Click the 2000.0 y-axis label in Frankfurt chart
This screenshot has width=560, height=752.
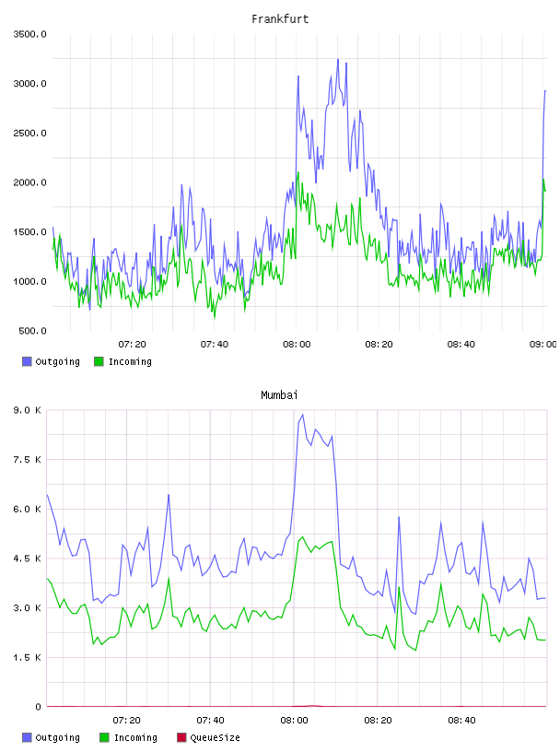[29, 182]
